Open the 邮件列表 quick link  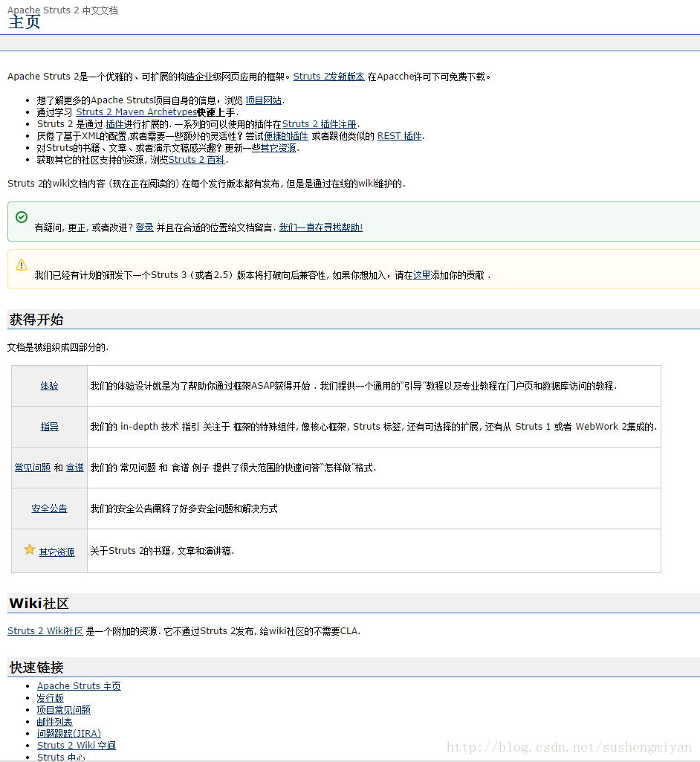pos(54,722)
